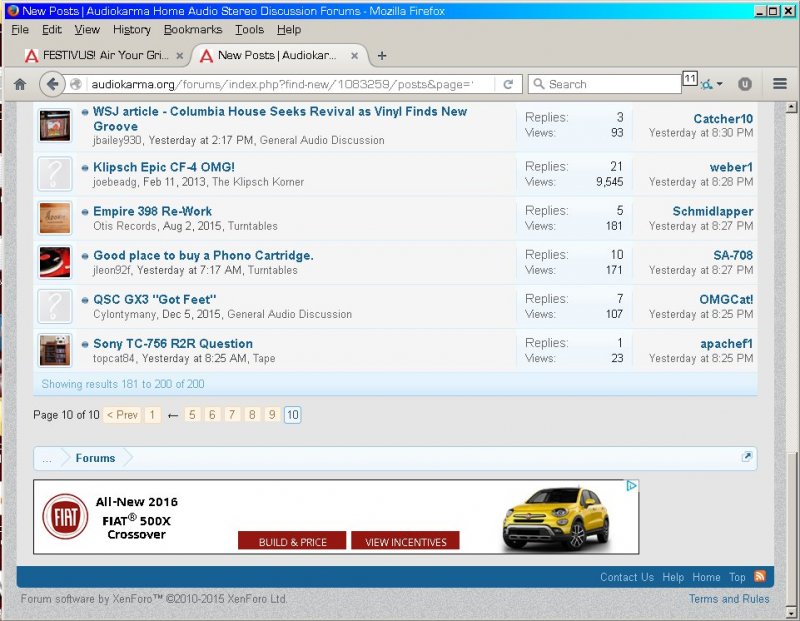The image size is (800, 621).
Task: Open the File menu
Action: click(20, 30)
